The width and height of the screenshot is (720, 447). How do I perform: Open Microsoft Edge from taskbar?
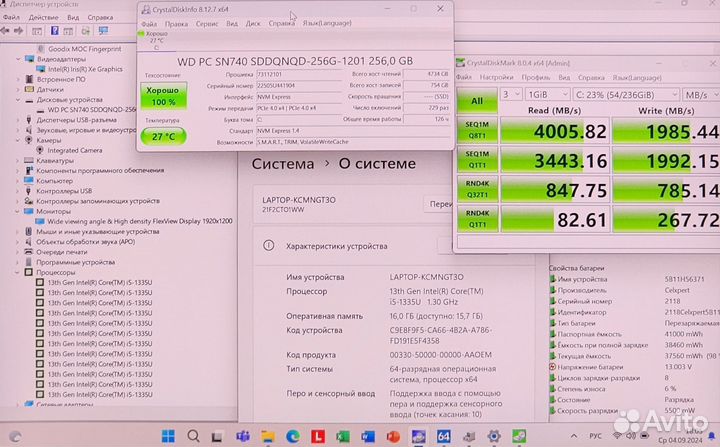[292, 436]
